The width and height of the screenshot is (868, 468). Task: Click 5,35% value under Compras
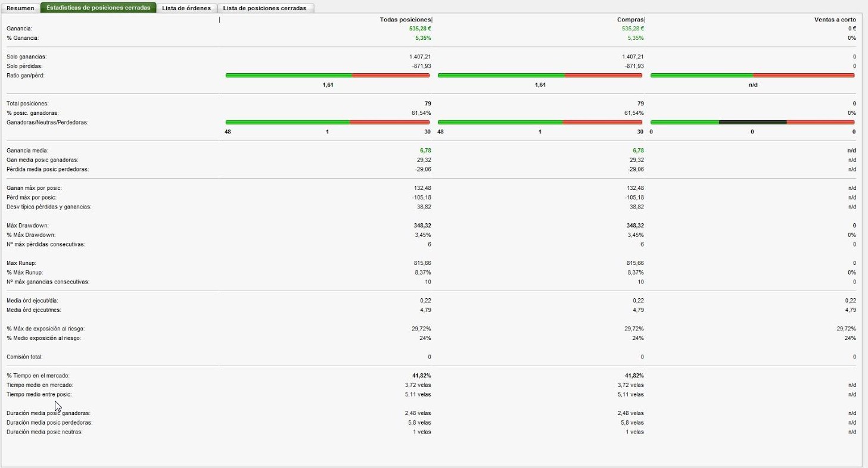point(636,38)
